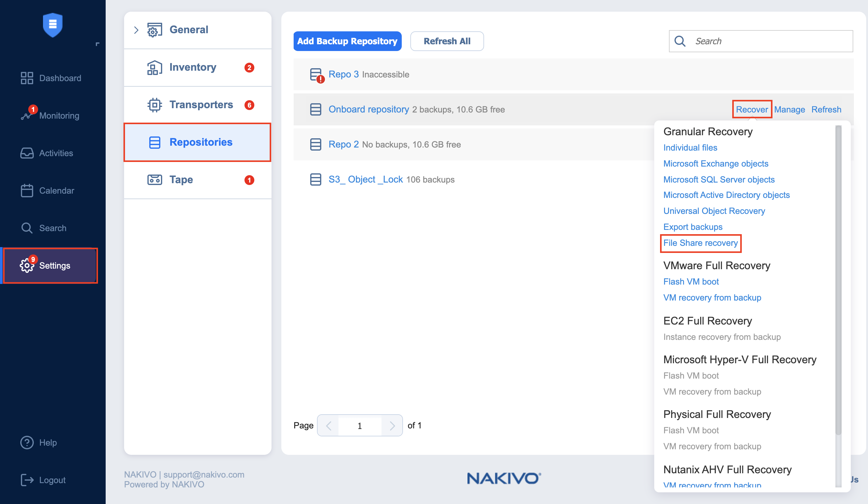The width and height of the screenshot is (868, 504).
Task: Click Manage for Onboard repository
Action: (x=789, y=109)
